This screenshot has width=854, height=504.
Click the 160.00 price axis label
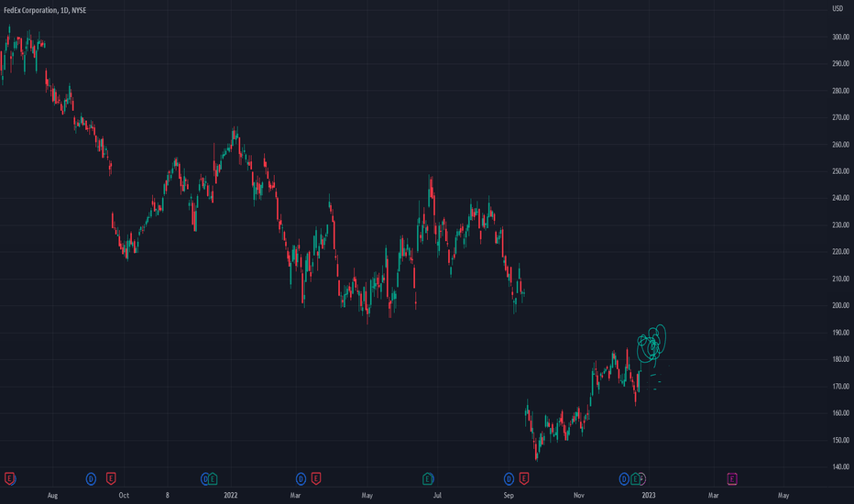pos(840,413)
